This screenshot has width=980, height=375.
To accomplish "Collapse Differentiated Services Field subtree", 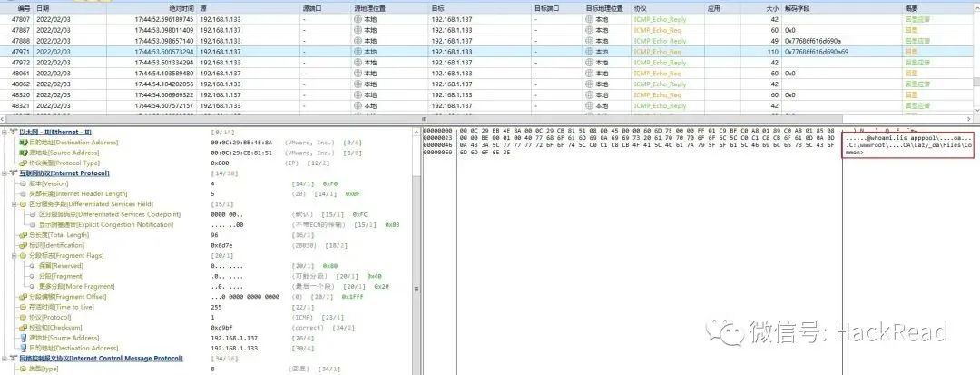I will click(x=15, y=204).
